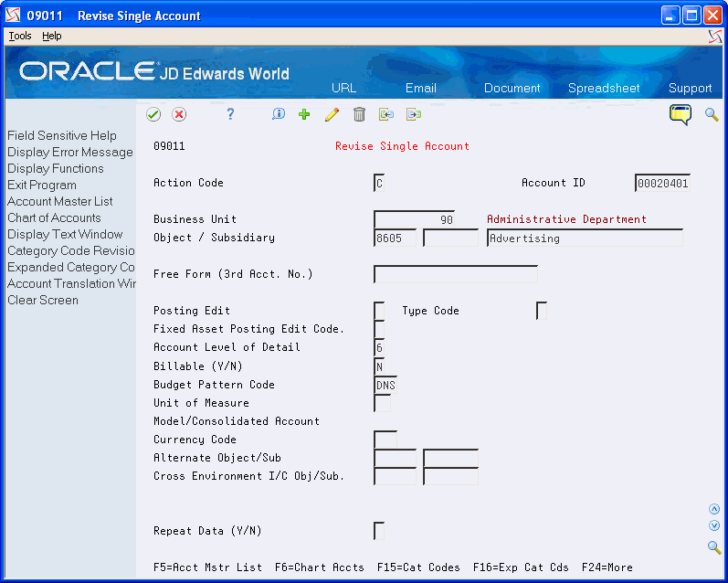Click the green checkmark OK icon
This screenshot has width=728, height=583.
coord(153,114)
